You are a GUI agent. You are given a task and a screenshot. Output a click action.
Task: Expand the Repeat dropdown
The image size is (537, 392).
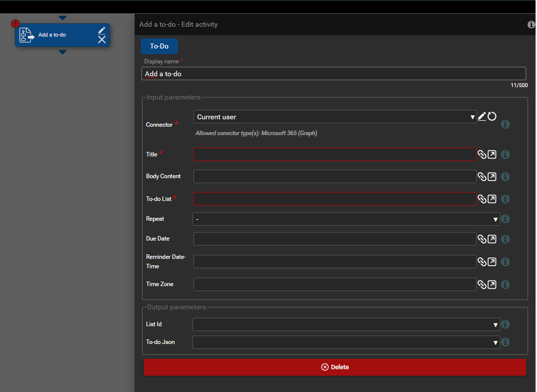[346, 219]
